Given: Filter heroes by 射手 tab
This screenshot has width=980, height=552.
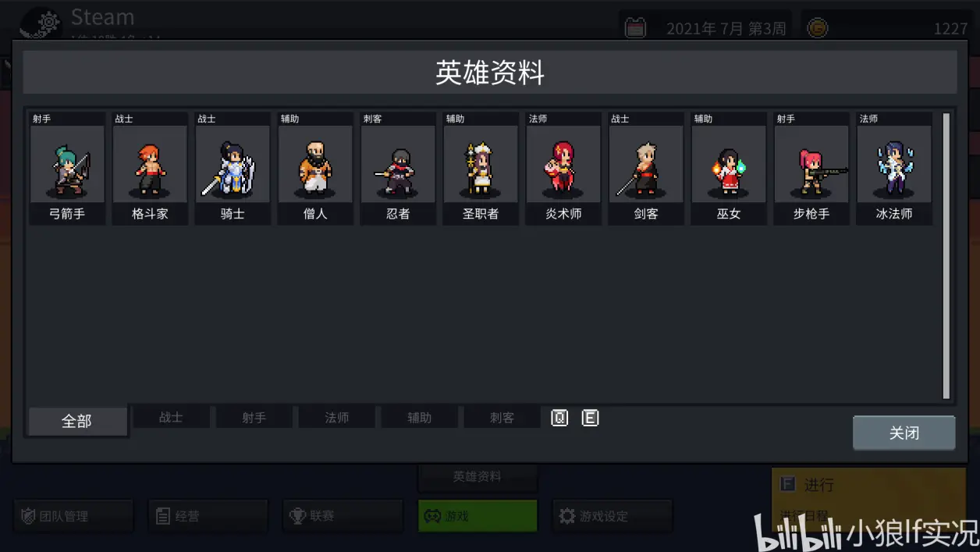Looking at the screenshot, I should tap(254, 418).
